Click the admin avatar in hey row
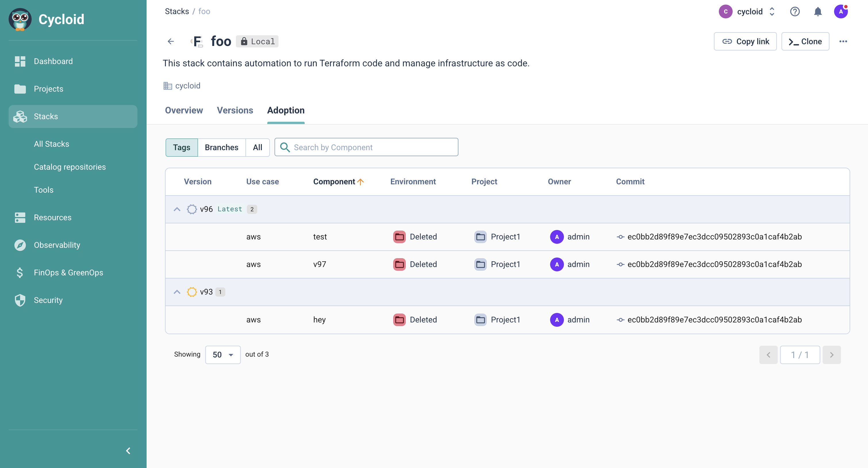The height and width of the screenshot is (468, 868). point(557,320)
